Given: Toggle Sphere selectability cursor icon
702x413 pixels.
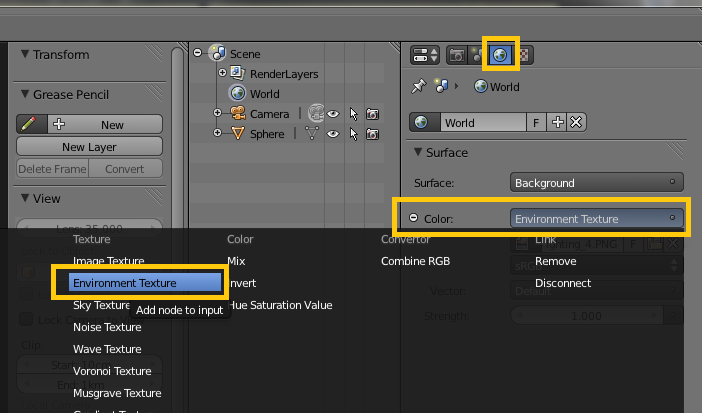Looking at the screenshot, I should [354, 134].
